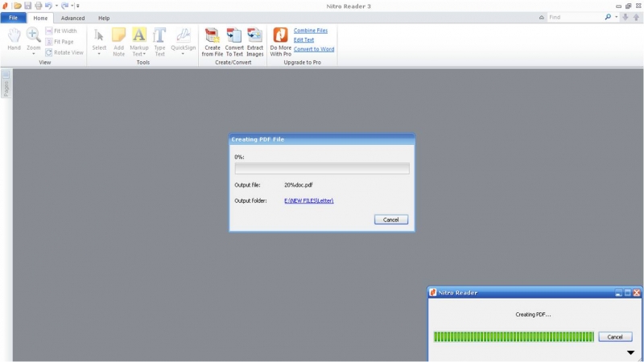Open the Do More With Pro icon

(x=280, y=35)
